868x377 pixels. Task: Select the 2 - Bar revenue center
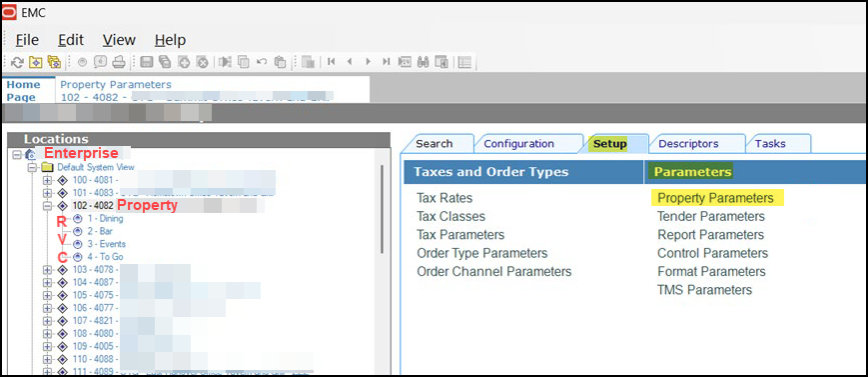(100, 231)
